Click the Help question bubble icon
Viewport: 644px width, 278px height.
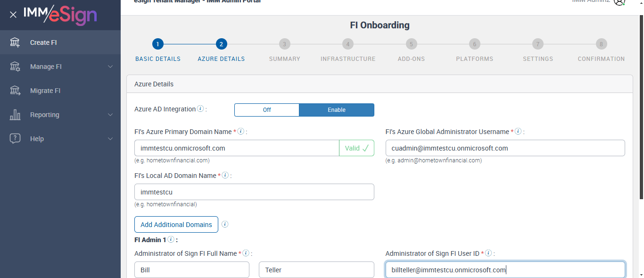coord(15,139)
